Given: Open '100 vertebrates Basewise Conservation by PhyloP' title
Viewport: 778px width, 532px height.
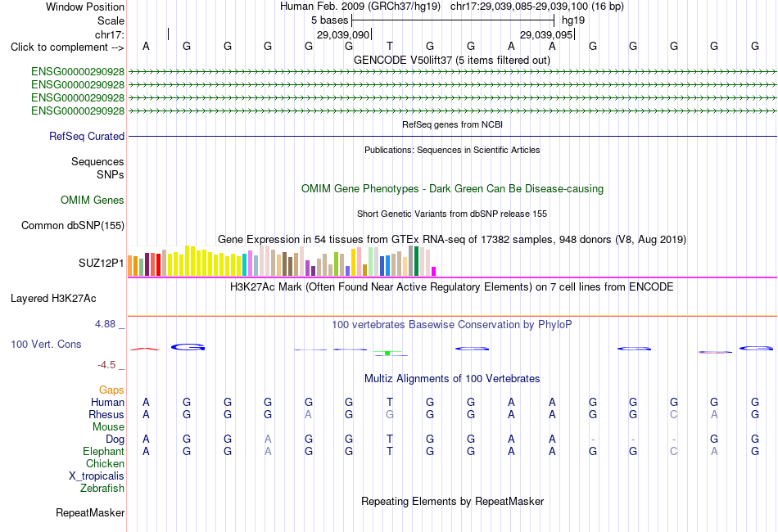Looking at the screenshot, I should pos(451,325).
